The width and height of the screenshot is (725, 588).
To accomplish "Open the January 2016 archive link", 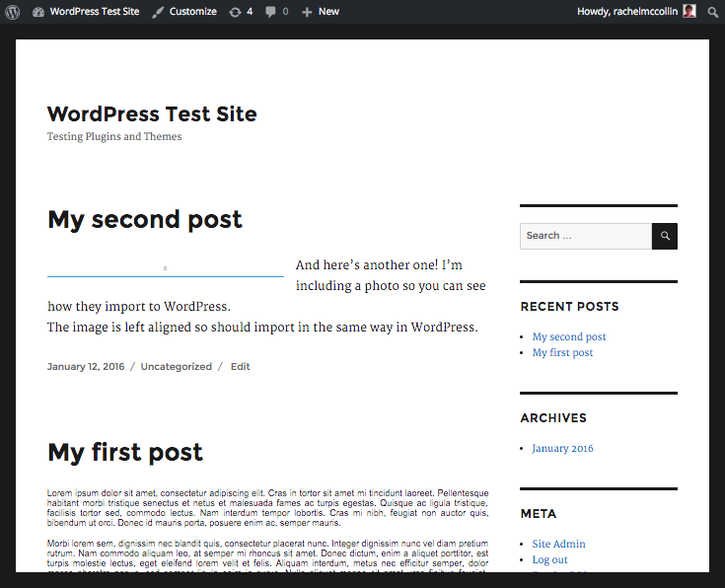I will (562, 448).
